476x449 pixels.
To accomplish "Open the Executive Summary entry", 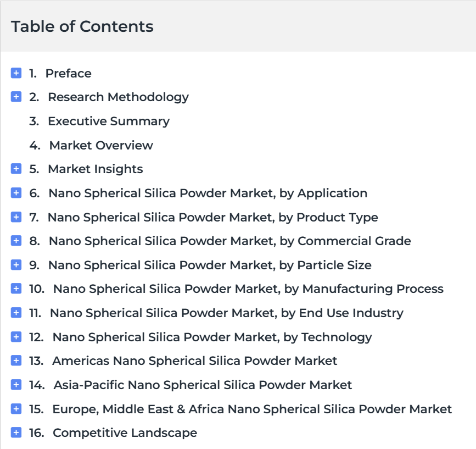I will point(108,121).
